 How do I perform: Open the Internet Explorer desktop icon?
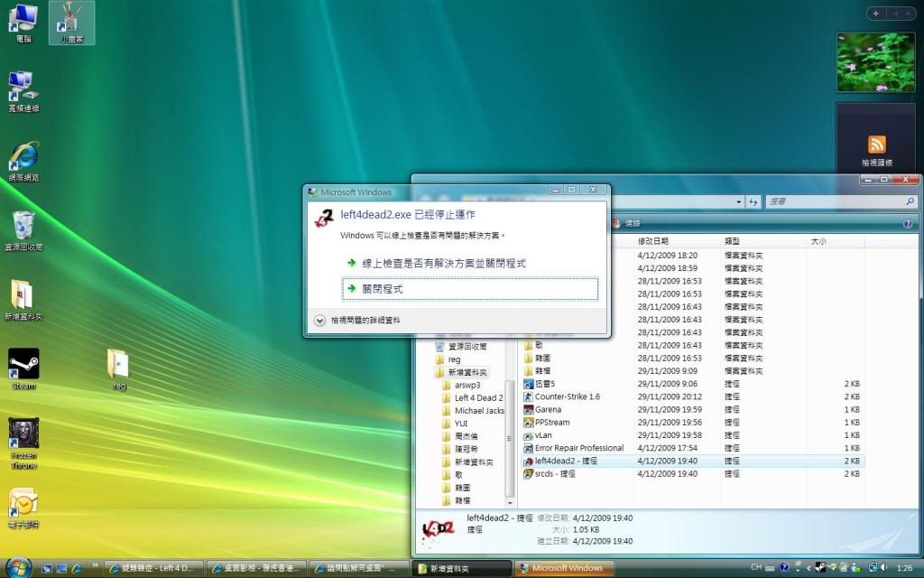23,156
